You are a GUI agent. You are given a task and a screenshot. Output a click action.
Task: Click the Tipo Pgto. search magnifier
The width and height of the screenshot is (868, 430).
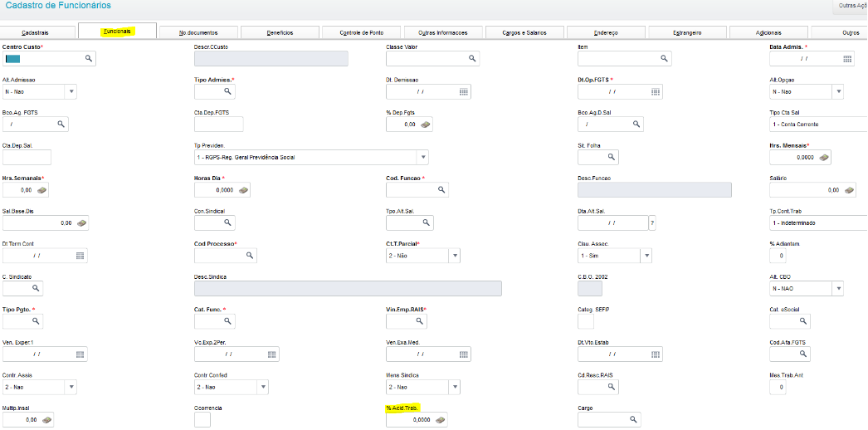pos(35,321)
